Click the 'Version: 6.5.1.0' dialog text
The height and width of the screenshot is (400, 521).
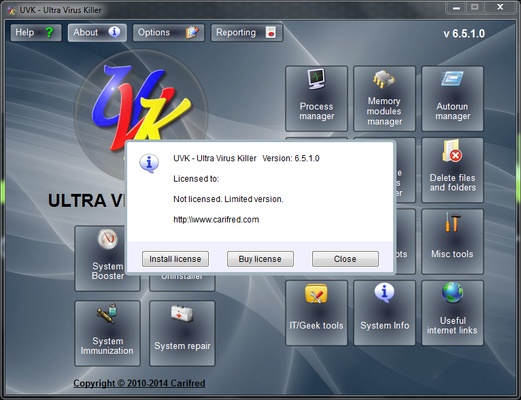[291, 158]
